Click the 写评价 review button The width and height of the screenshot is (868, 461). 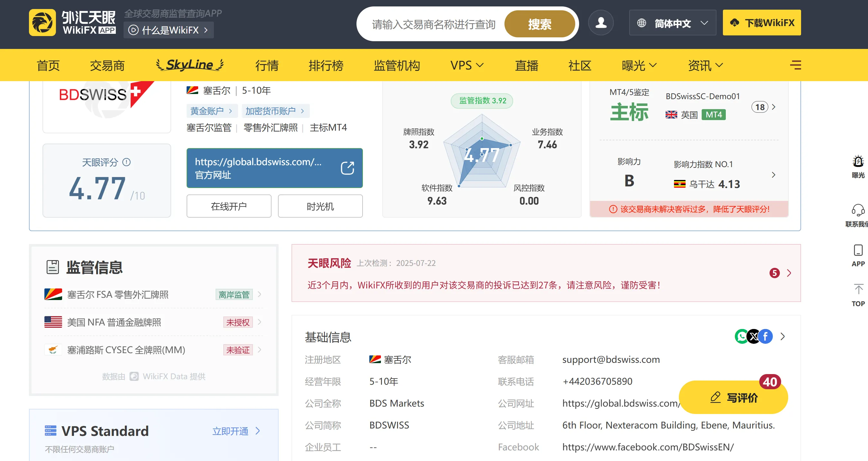(733, 397)
